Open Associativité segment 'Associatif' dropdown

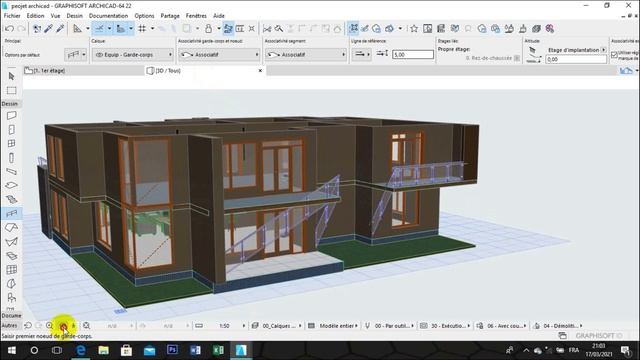click(306, 54)
